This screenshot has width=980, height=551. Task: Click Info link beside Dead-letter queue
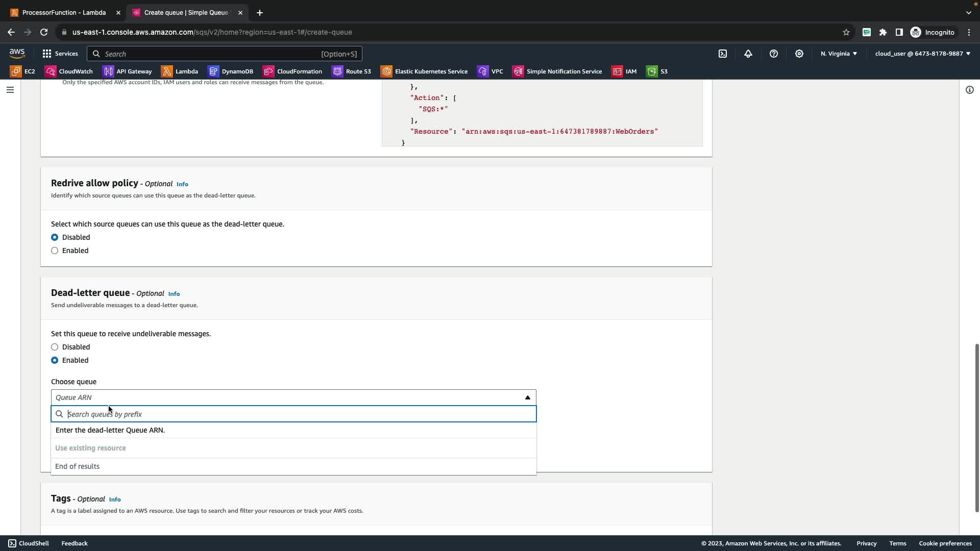[174, 294]
